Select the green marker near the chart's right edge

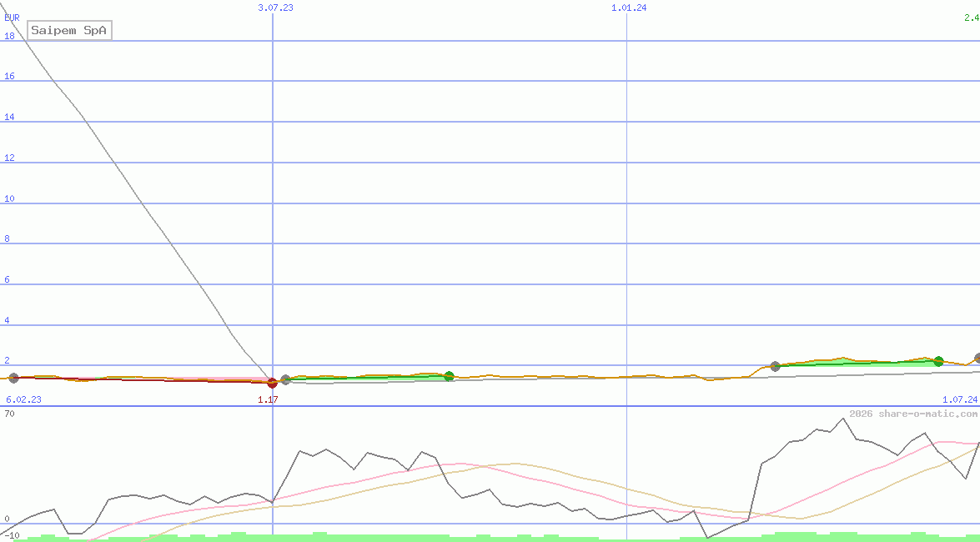pos(938,361)
